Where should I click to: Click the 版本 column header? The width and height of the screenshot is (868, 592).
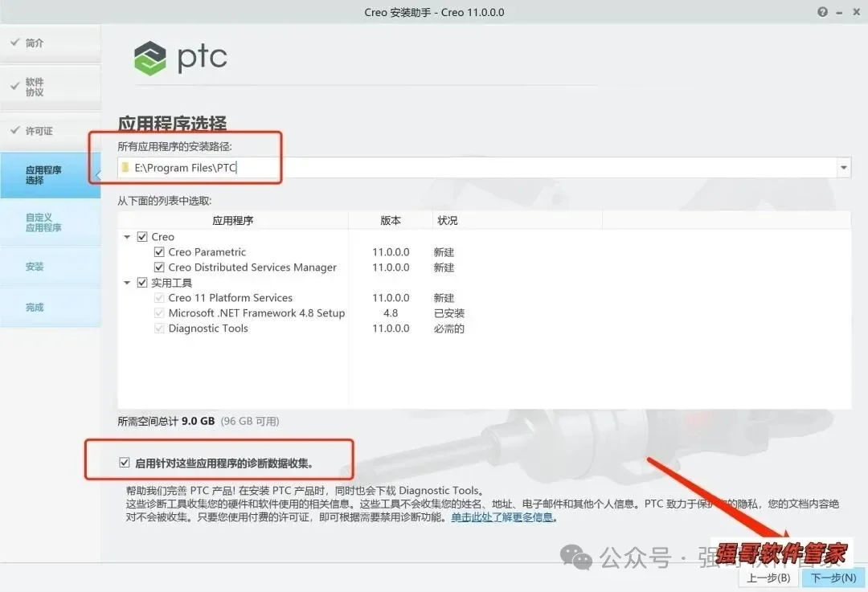pyautogui.click(x=391, y=220)
